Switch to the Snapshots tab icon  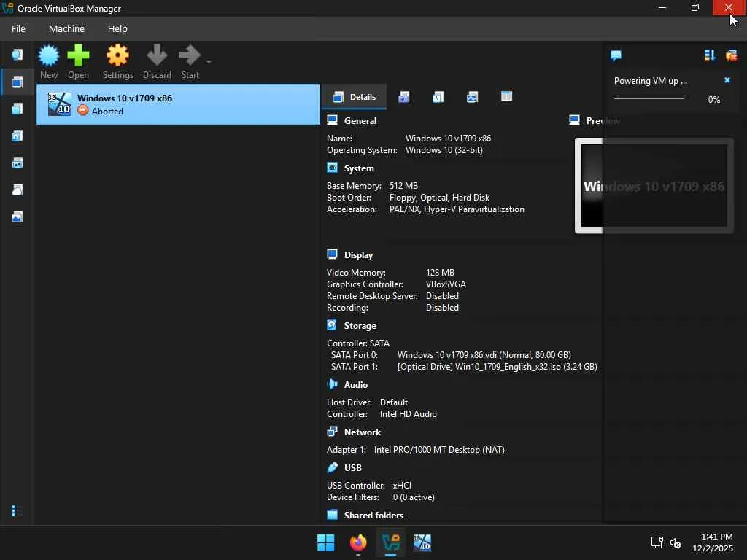pos(404,97)
